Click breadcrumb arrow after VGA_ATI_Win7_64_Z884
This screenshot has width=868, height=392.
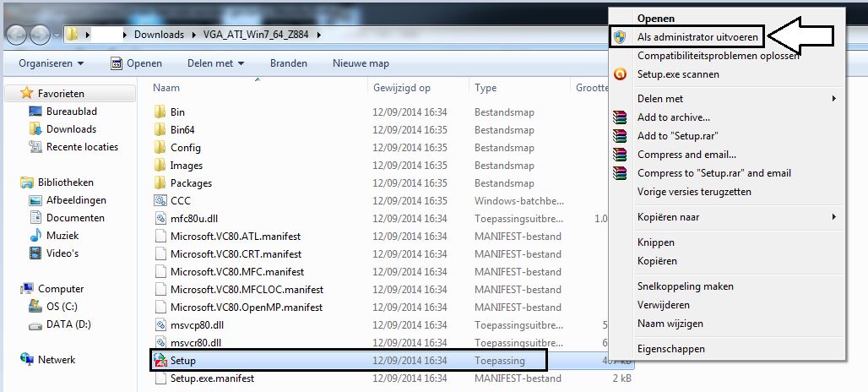(x=318, y=35)
